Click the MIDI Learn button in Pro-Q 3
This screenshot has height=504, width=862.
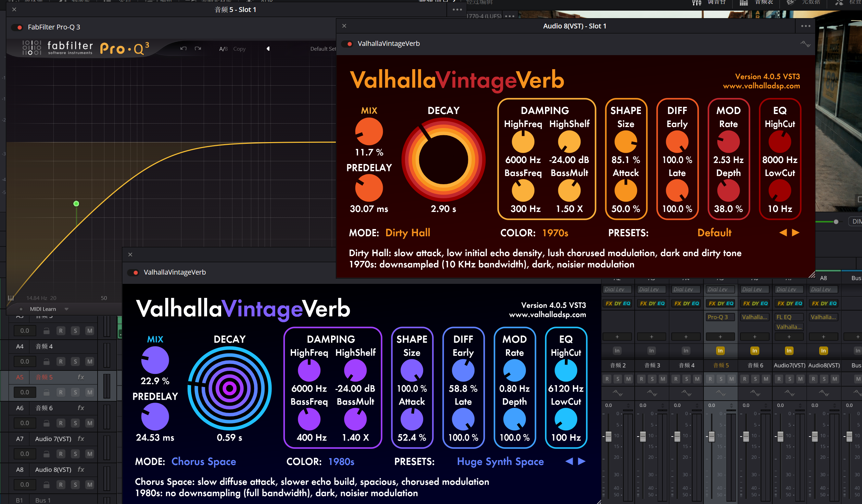[43, 309]
